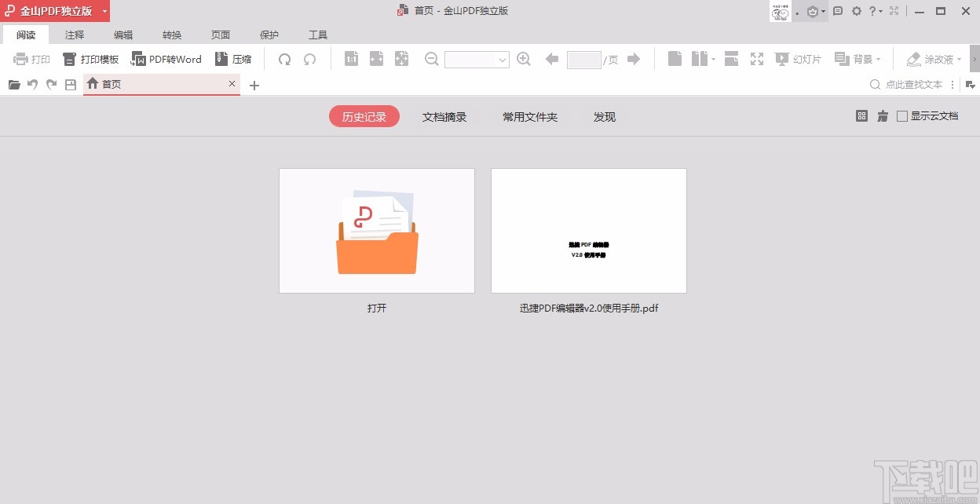The image size is (980, 504).
Task: Open the 文档摘录 section
Action: [444, 116]
